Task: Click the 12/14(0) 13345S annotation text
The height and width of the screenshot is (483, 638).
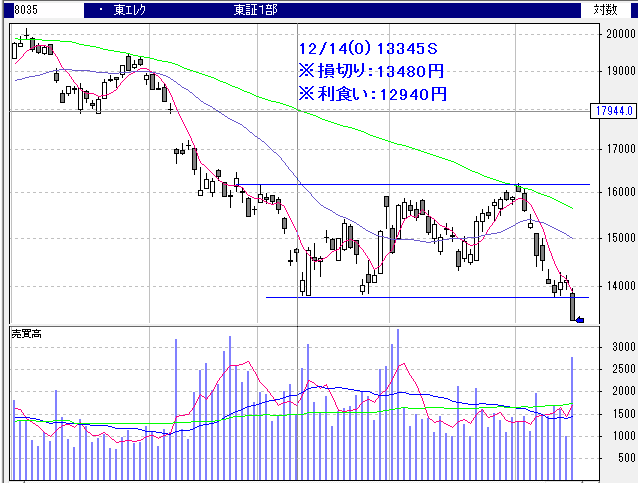Action: point(369,48)
